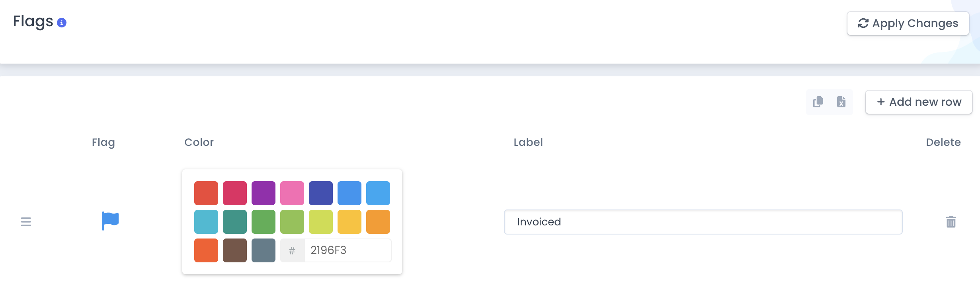Pick the teal color swatch

(235, 222)
